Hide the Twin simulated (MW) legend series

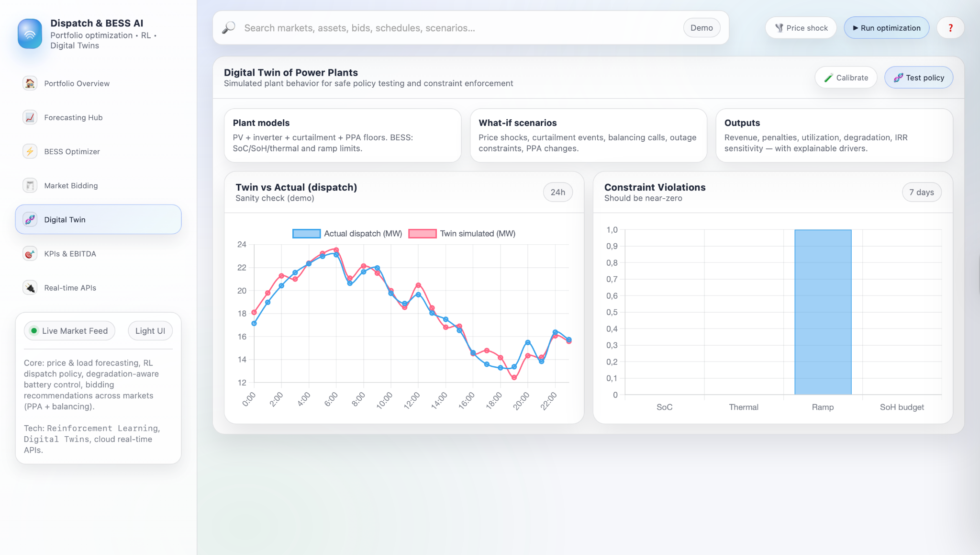click(x=462, y=234)
